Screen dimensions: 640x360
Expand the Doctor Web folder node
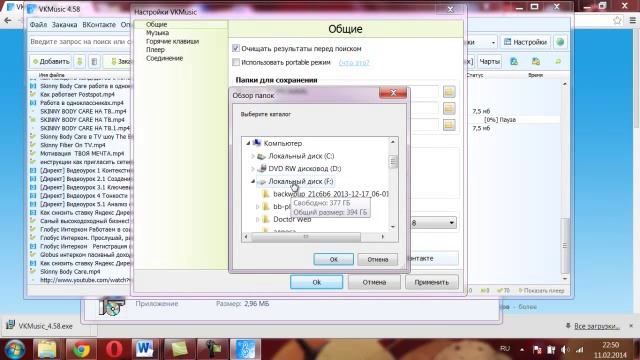[x=258, y=220]
